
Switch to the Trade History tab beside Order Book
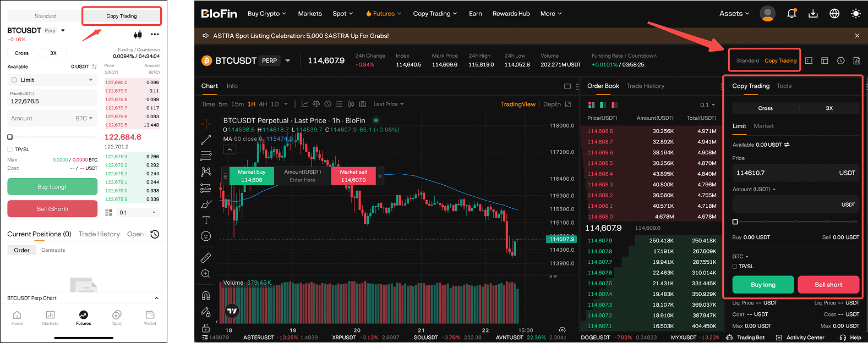645,86
